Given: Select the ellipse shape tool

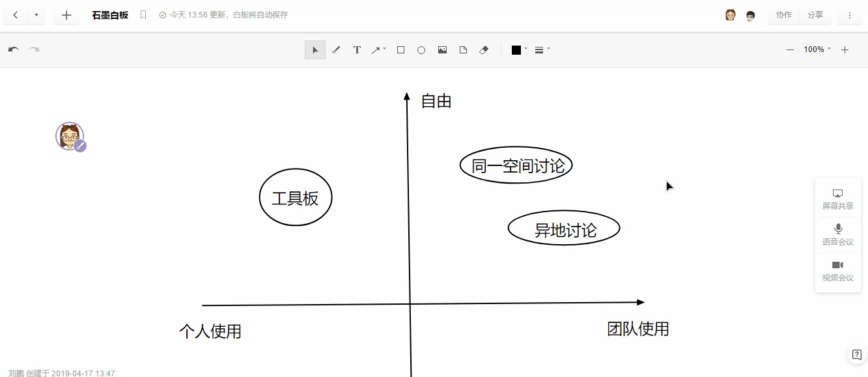Looking at the screenshot, I should coord(421,49).
